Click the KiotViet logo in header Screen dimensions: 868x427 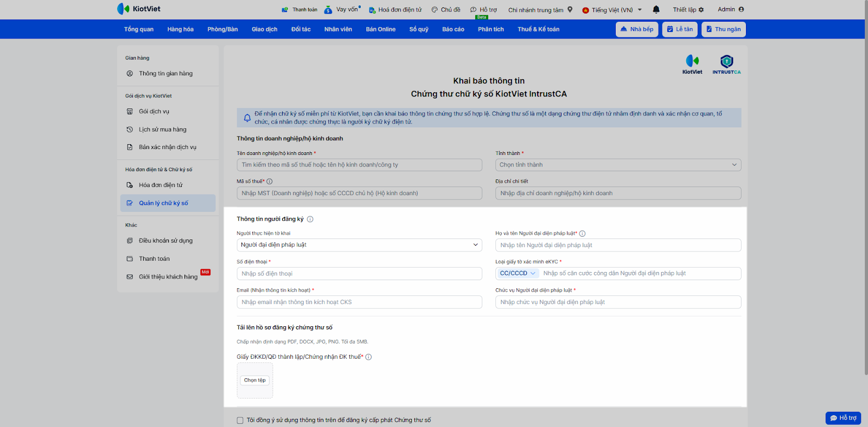coord(139,9)
